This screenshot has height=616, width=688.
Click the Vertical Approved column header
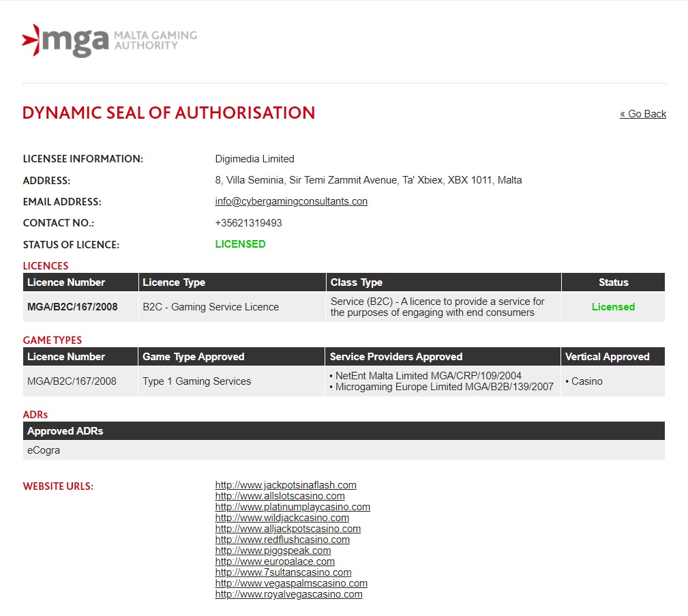click(x=613, y=357)
